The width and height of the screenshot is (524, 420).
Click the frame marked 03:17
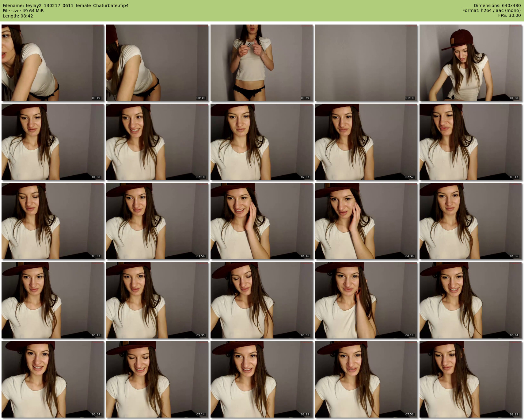click(470, 142)
